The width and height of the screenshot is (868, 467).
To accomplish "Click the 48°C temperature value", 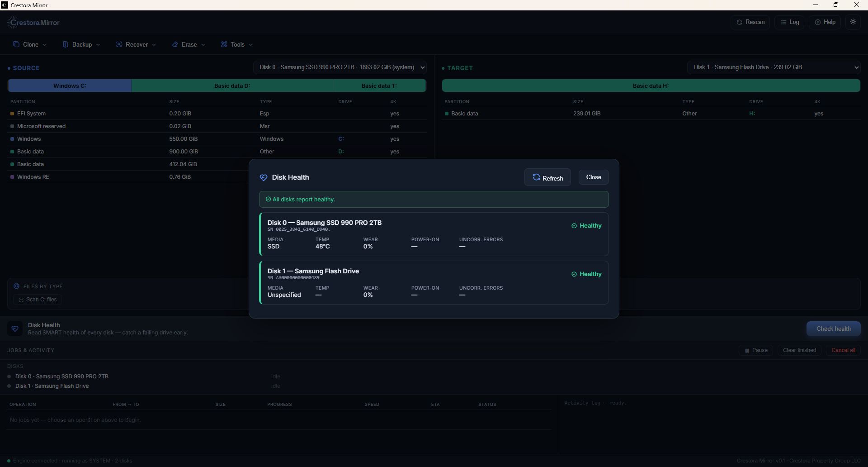I will [323, 247].
